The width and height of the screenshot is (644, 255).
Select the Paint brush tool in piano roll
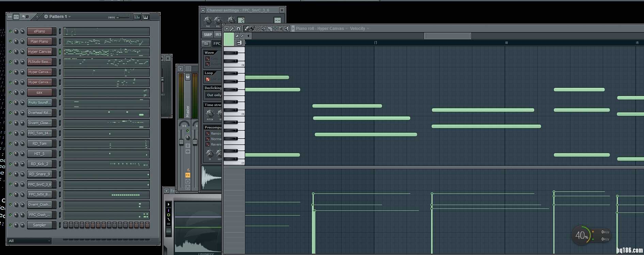(x=252, y=29)
